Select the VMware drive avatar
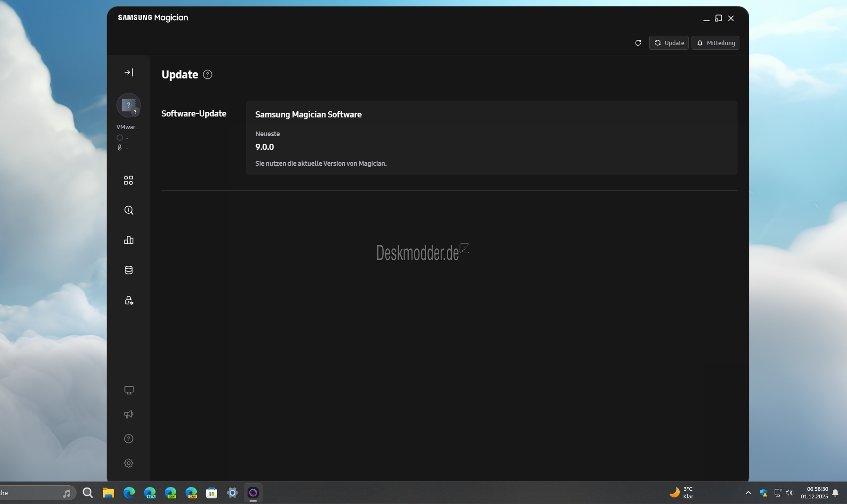The height and width of the screenshot is (504, 847). [128, 106]
